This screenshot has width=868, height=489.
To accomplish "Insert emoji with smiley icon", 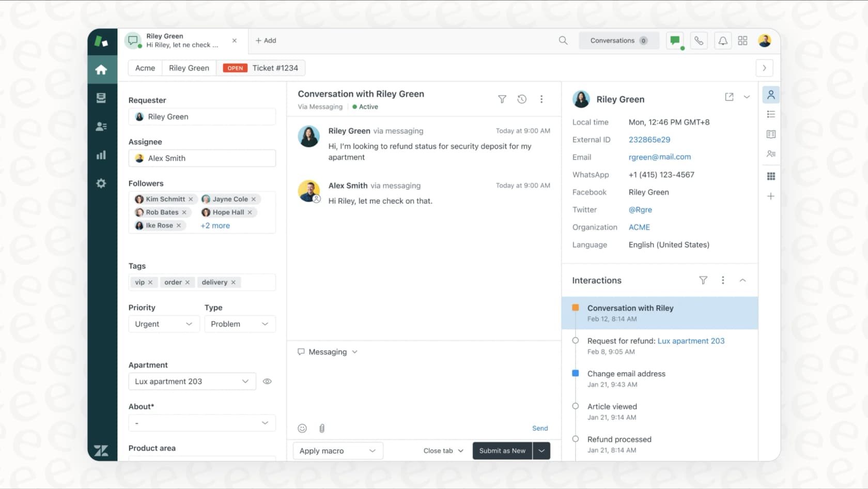I will click(302, 428).
